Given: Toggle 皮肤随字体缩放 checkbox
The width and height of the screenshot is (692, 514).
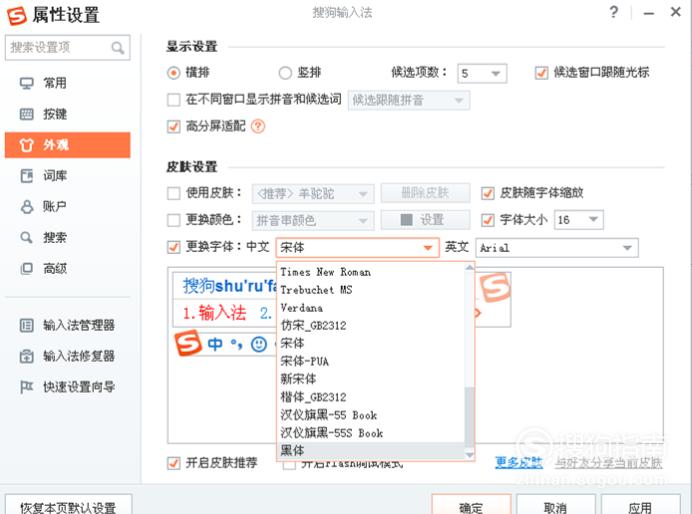Looking at the screenshot, I should [488, 193].
